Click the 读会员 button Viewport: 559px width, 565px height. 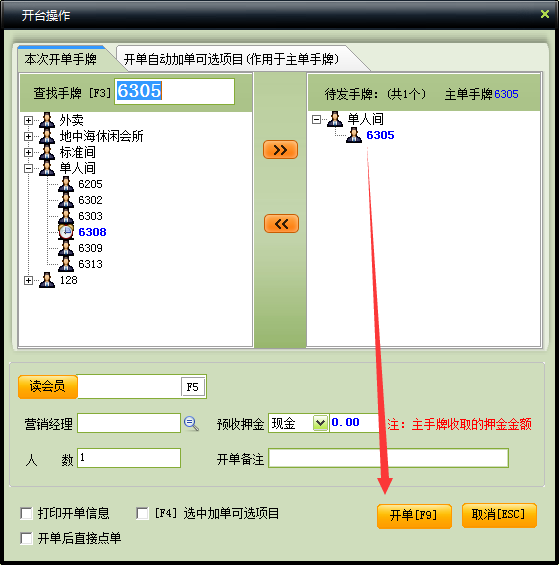tap(48, 387)
